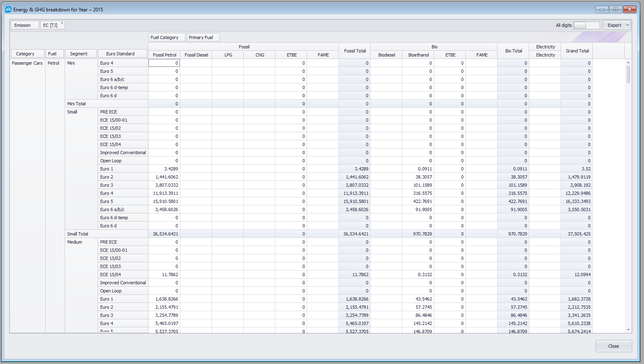
Task: Click the filter icon on EC [TJ] field
Action: pyautogui.click(x=62, y=24)
